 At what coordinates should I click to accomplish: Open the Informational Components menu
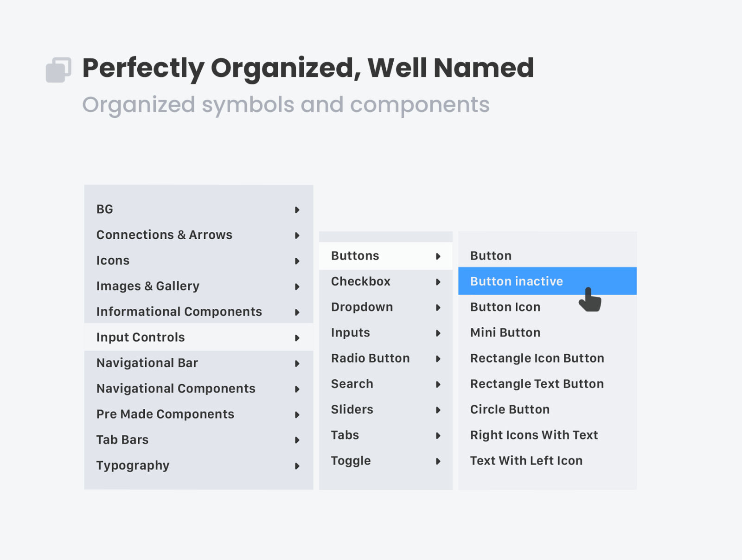[179, 312]
